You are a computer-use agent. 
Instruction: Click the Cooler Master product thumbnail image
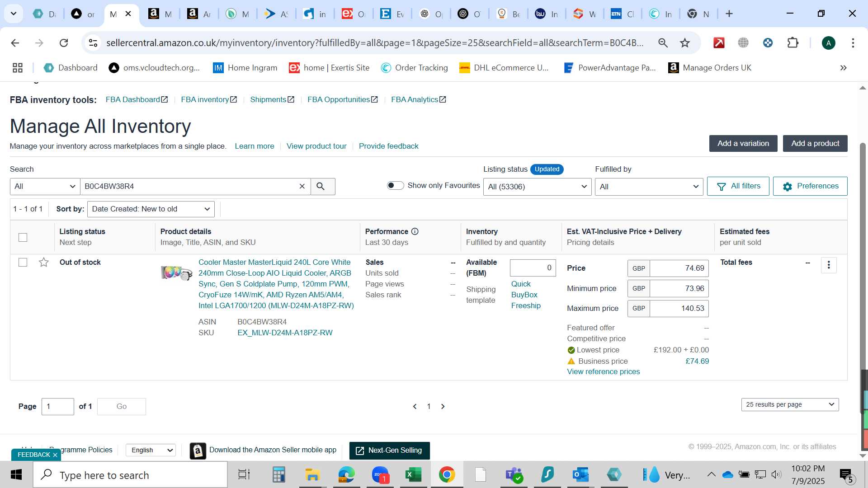(177, 272)
